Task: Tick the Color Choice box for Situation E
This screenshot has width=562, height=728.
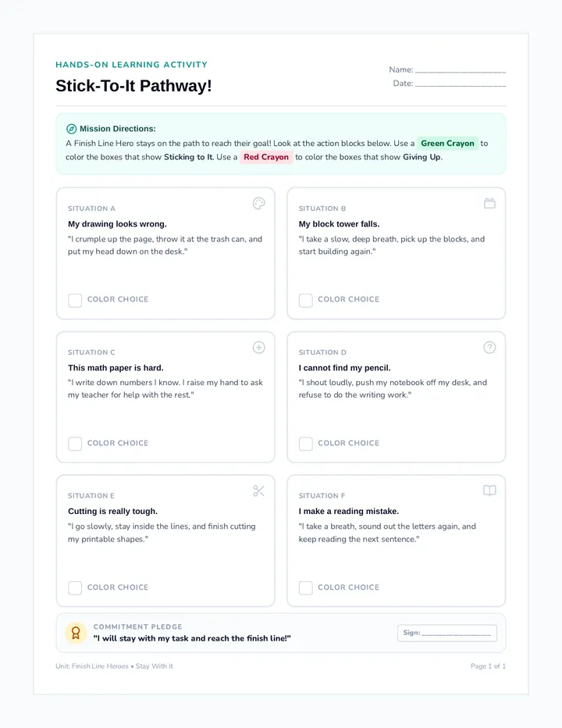Action: tap(75, 587)
